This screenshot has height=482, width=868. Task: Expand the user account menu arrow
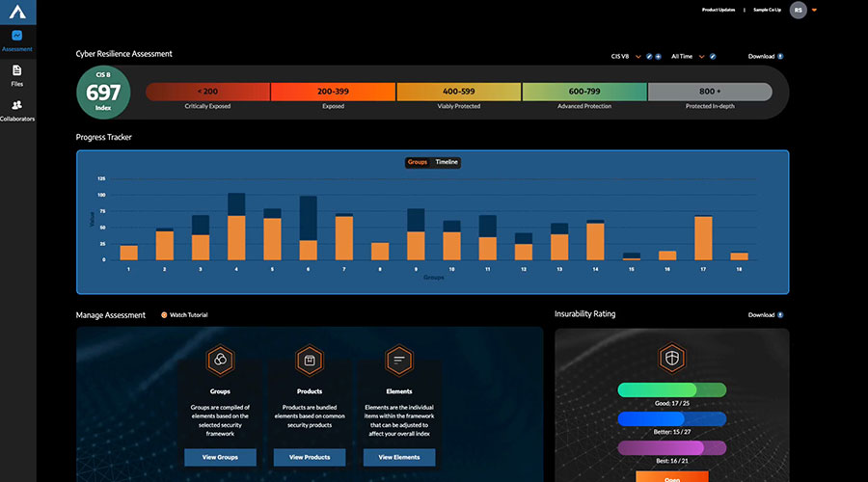pos(815,10)
